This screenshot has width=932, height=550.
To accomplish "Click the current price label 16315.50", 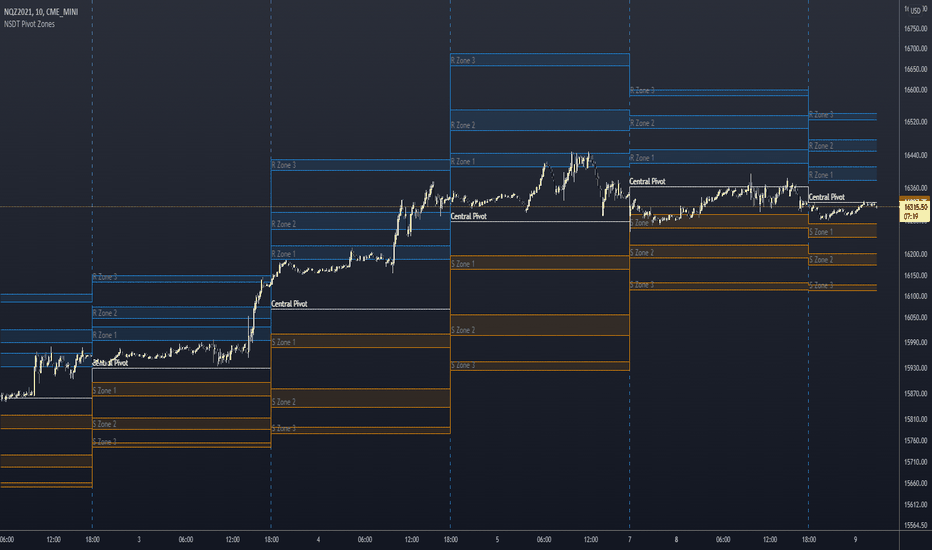I will point(915,206).
